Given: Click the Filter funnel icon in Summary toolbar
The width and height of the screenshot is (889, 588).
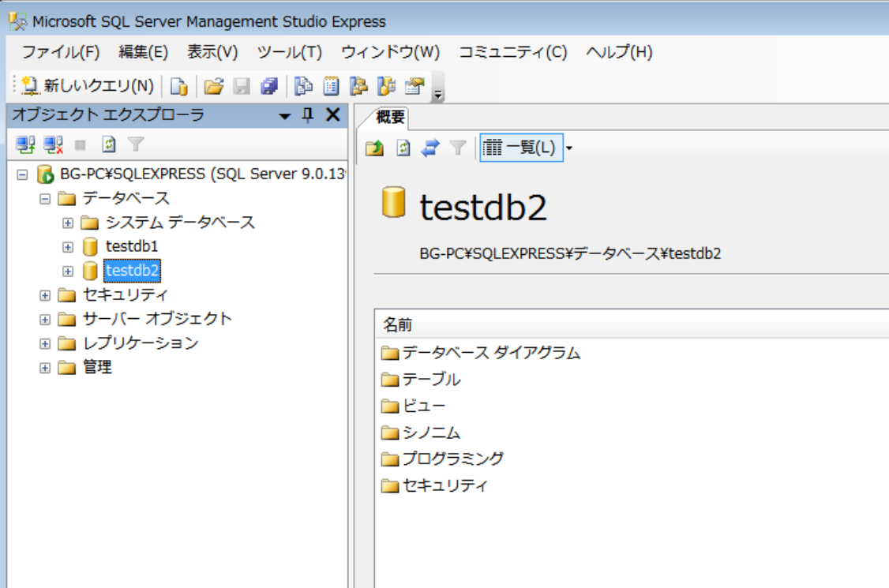Looking at the screenshot, I should coord(458,148).
